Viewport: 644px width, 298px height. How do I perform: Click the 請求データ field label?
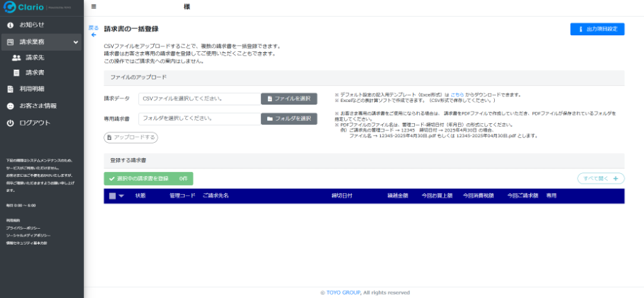click(117, 99)
